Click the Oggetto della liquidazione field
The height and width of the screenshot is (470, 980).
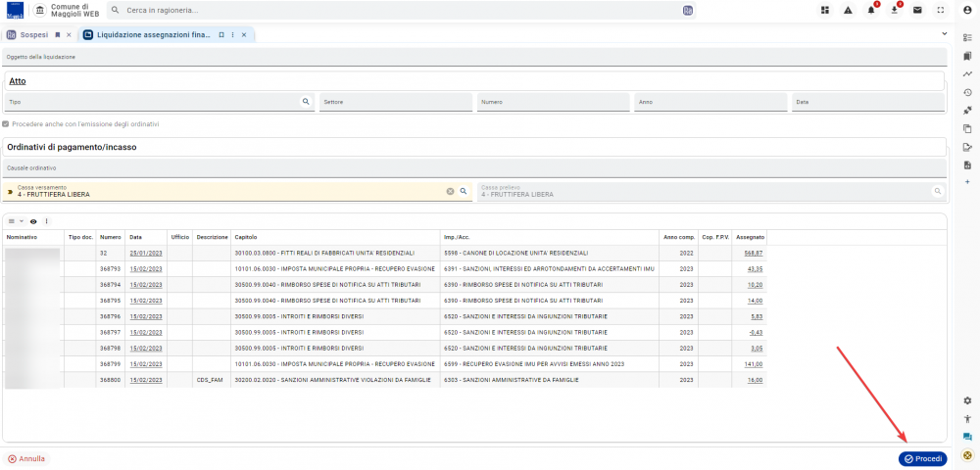pyautogui.click(x=474, y=57)
